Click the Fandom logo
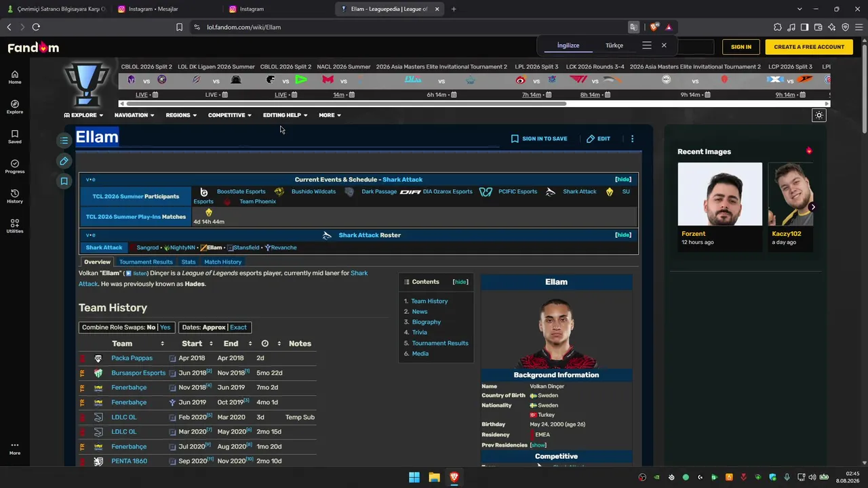Viewport: 868px width, 488px height. pos(33,47)
